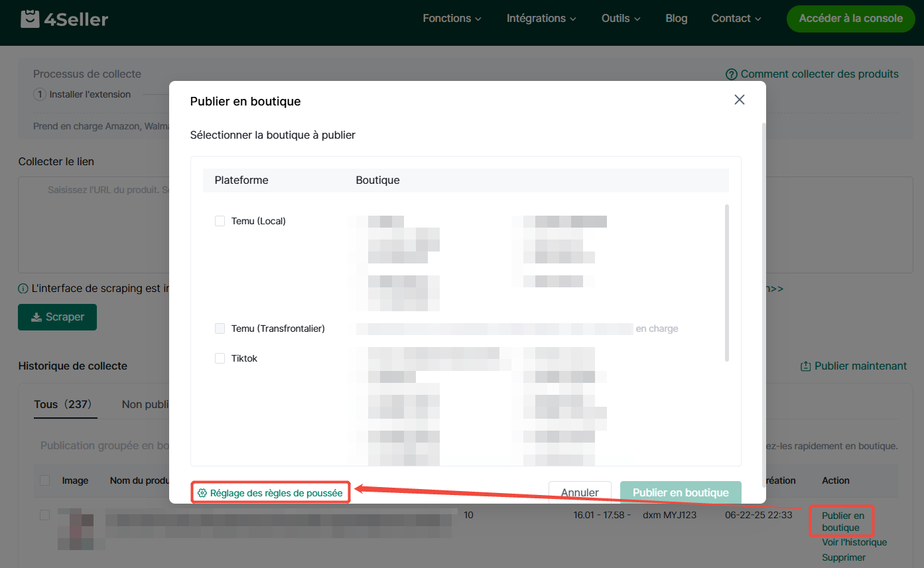Click the Action column header
The height and width of the screenshot is (568, 924).
(836, 480)
